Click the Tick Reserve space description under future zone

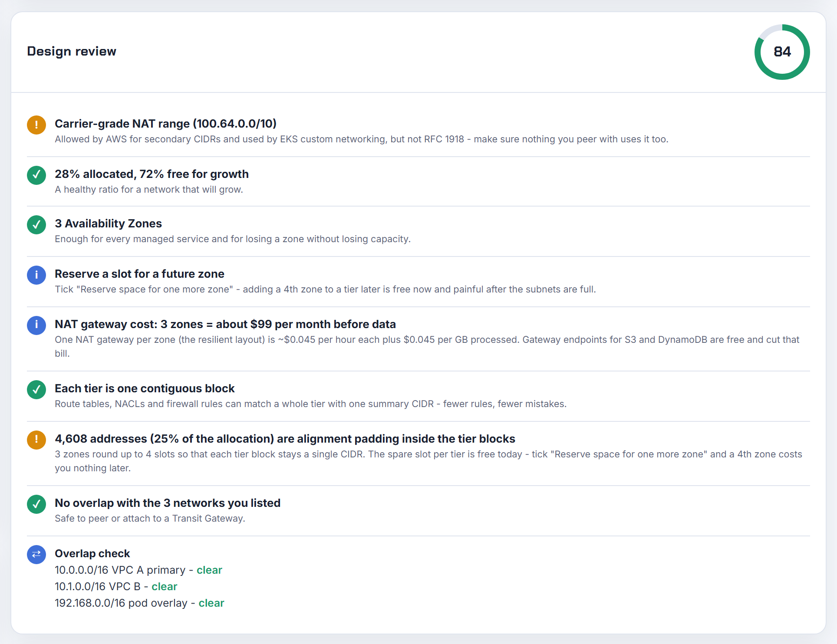pyautogui.click(x=325, y=289)
